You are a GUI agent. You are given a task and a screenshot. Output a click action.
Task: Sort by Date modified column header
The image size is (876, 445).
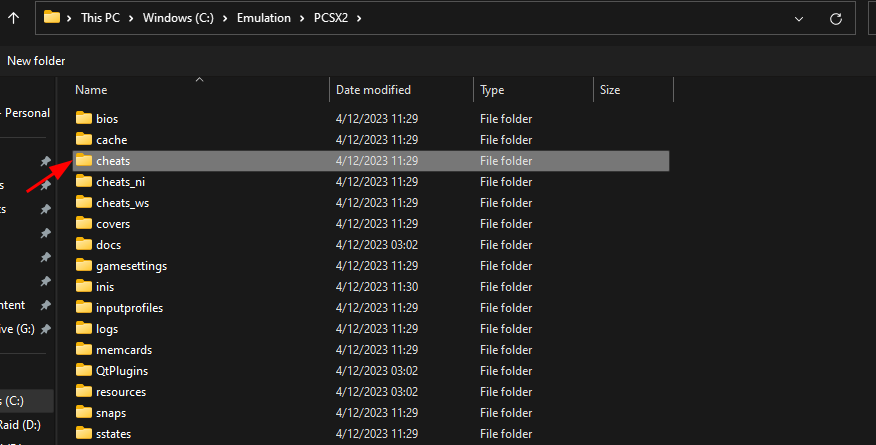pos(373,90)
